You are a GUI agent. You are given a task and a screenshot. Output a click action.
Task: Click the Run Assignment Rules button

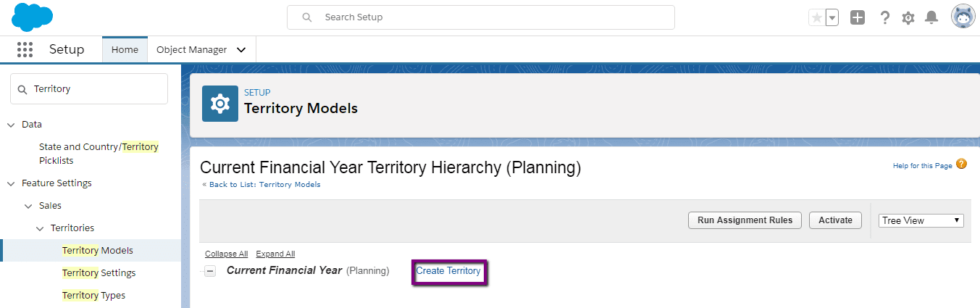(x=745, y=220)
